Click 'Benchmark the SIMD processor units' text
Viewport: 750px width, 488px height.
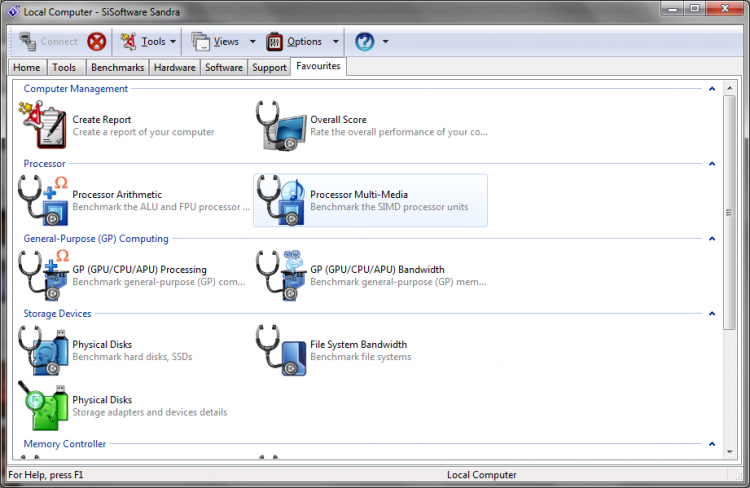click(389, 207)
